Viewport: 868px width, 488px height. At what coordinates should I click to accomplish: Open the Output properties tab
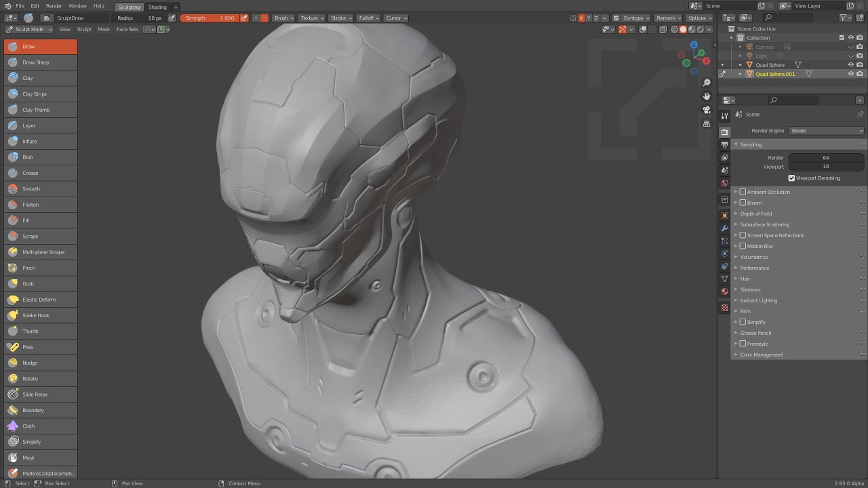pos(725,145)
